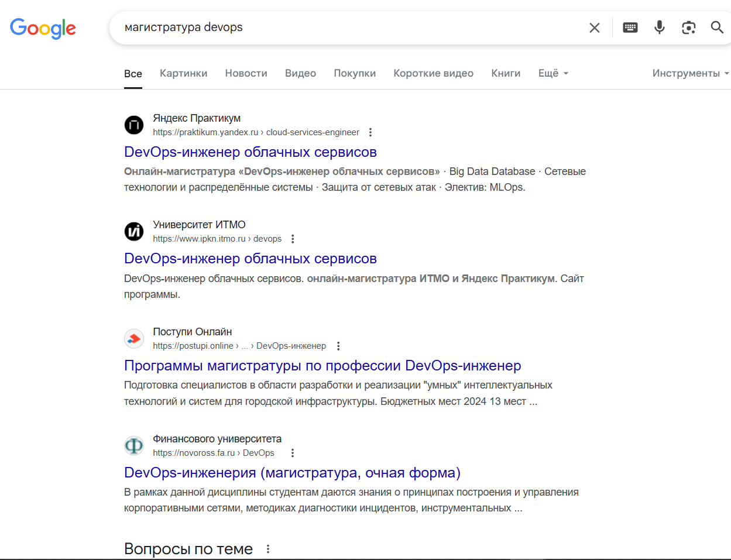The width and height of the screenshot is (731, 560).
Task: Click snippet starting Подготовка специалистов в области
Action: click(x=338, y=393)
